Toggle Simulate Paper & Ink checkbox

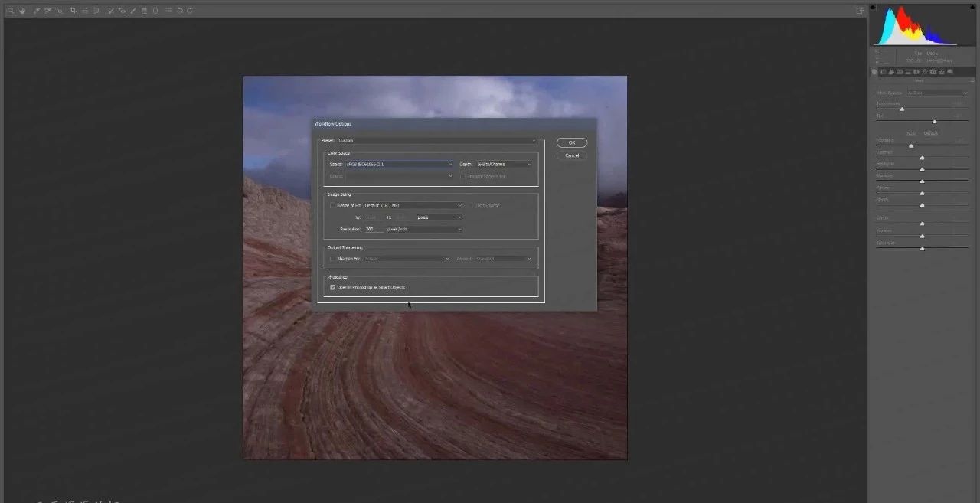click(x=463, y=176)
